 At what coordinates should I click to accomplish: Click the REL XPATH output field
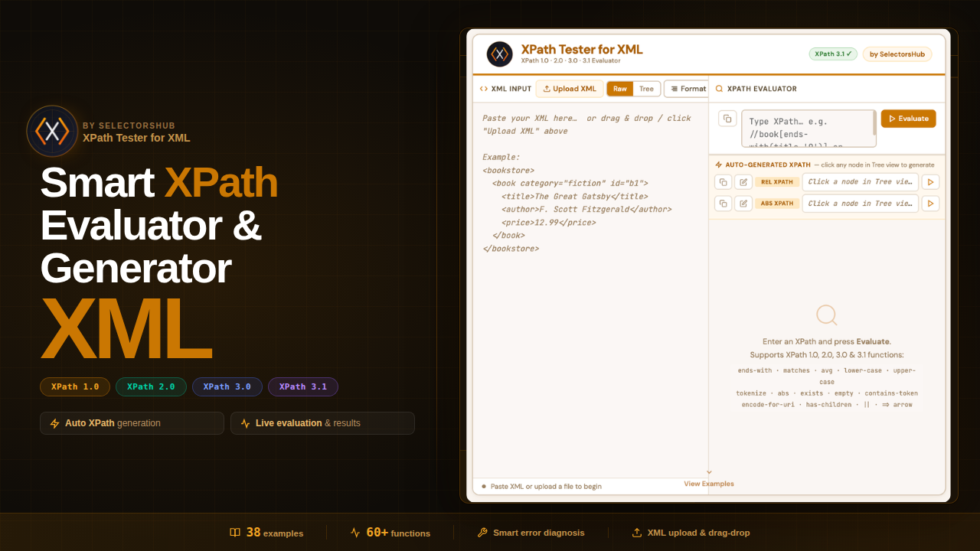pyautogui.click(x=859, y=182)
